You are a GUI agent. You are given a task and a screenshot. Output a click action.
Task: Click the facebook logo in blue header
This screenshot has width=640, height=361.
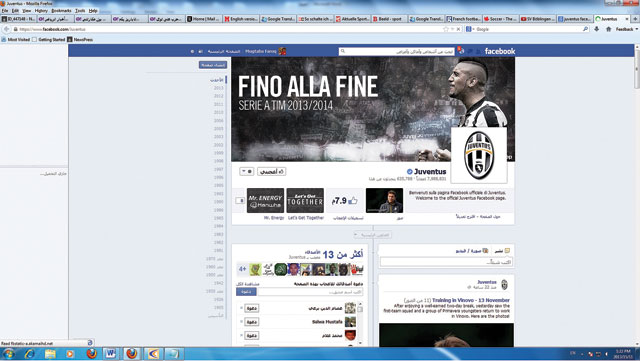(x=500, y=51)
